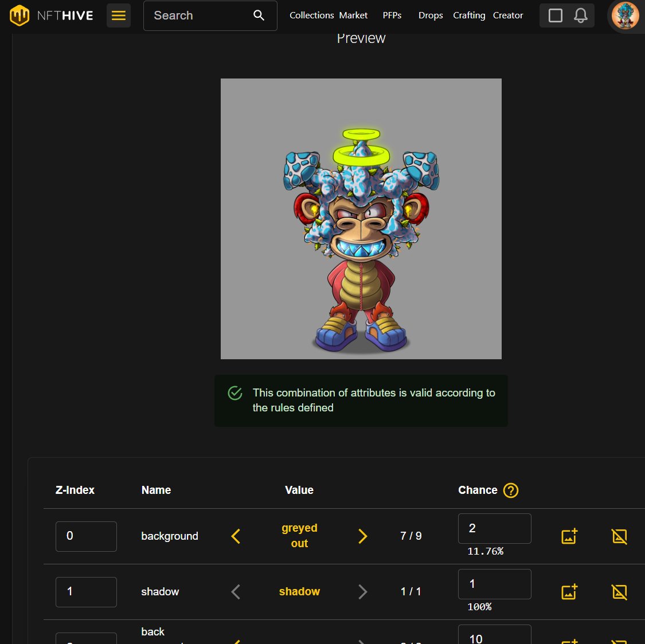Edit the third row chance input
This screenshot has width=645, height=644.
[x=494, y=635]
